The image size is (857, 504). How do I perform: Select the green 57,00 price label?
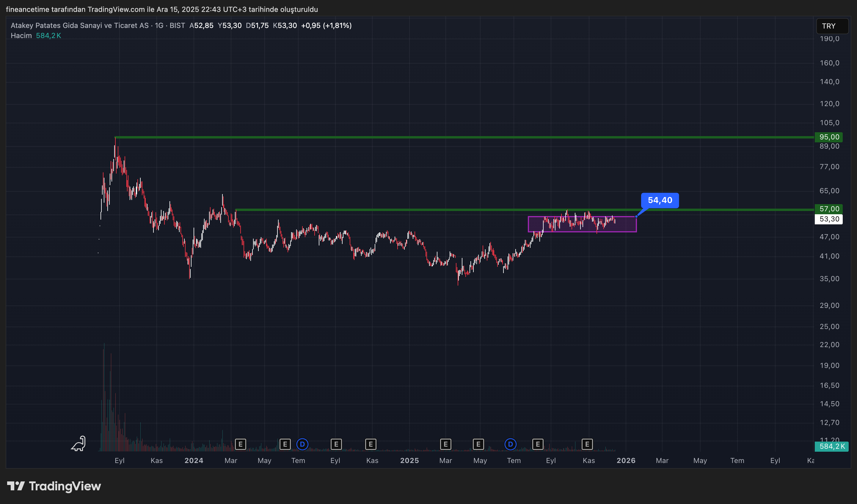pyautogui.click(x=829, y=209)
